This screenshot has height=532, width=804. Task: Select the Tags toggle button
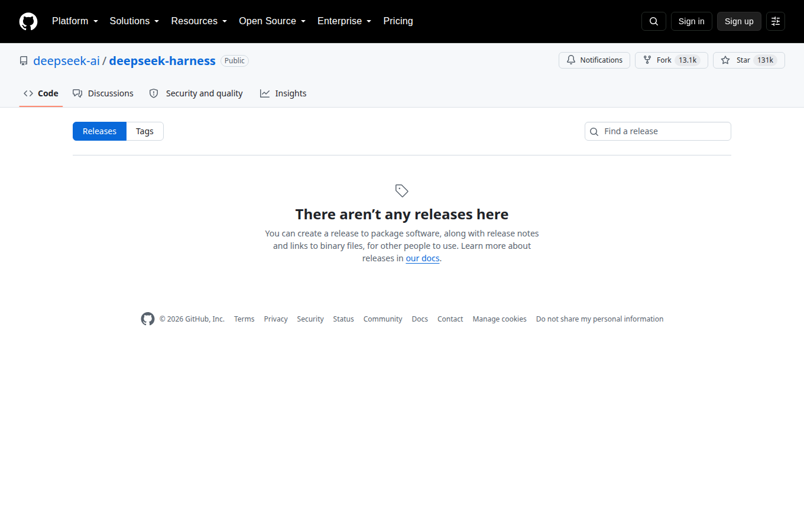click(x=145, y=131)
